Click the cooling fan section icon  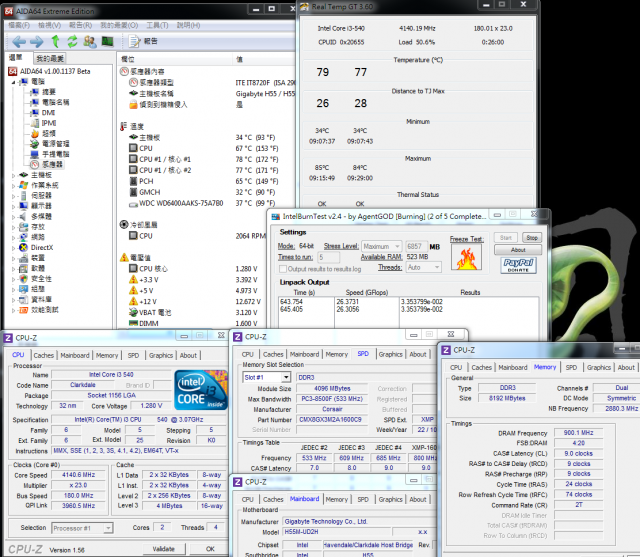point(124,224)
